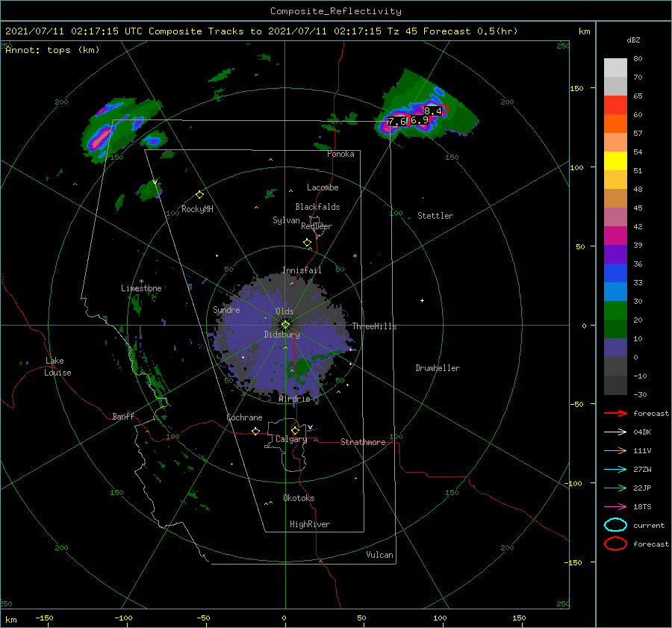Image resolution: width=672 pixels, height=628 pixels.
Task: Click the Lake Louise label
Action: click(57, 367)
